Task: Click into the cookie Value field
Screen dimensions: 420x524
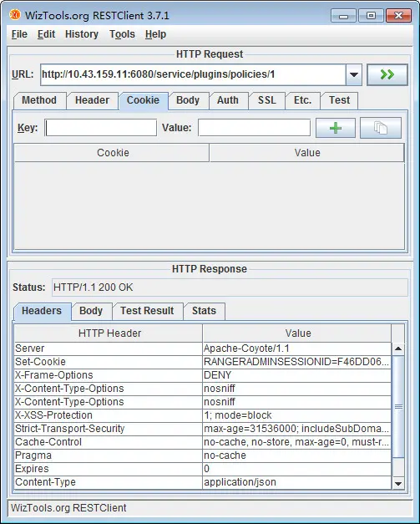Action: [x=254, y=128]
